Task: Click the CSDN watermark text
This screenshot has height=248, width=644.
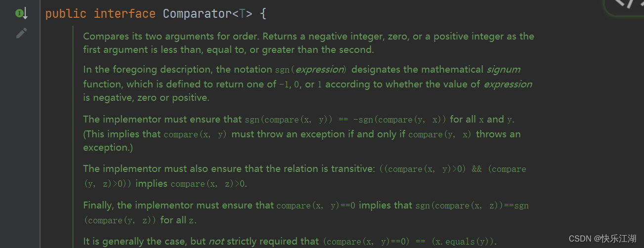Action: click(x=602, y=239)
